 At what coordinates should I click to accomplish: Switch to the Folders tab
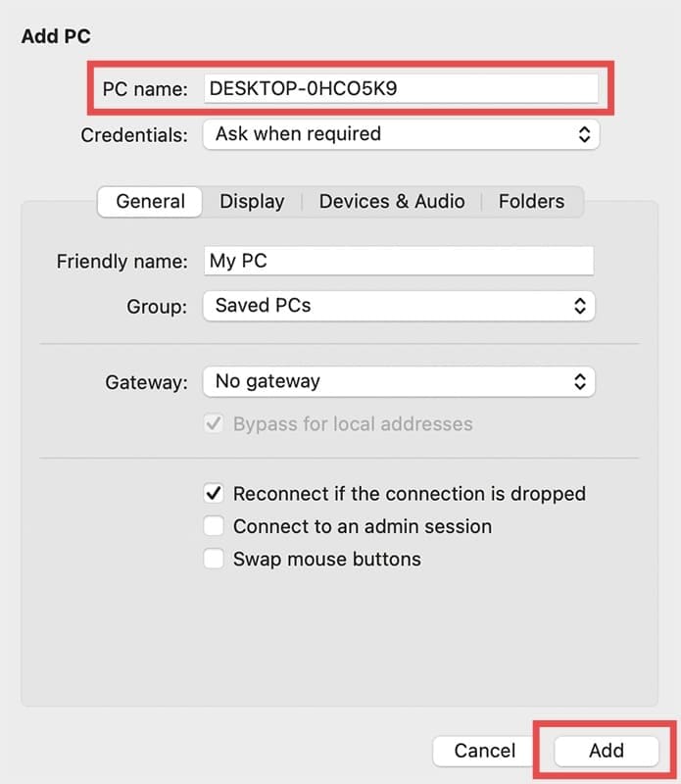coord(531,201)
